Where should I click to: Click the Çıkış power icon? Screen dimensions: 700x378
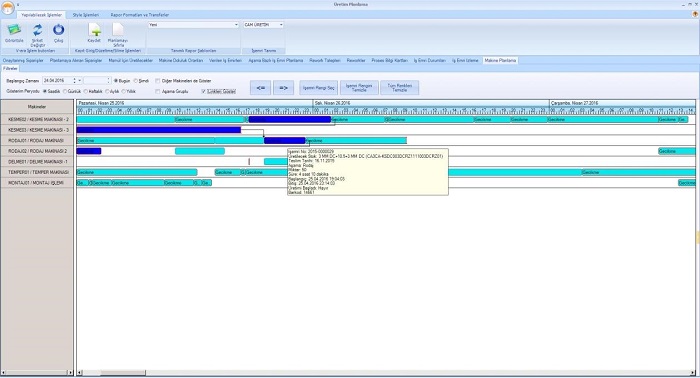click(58, 30)
